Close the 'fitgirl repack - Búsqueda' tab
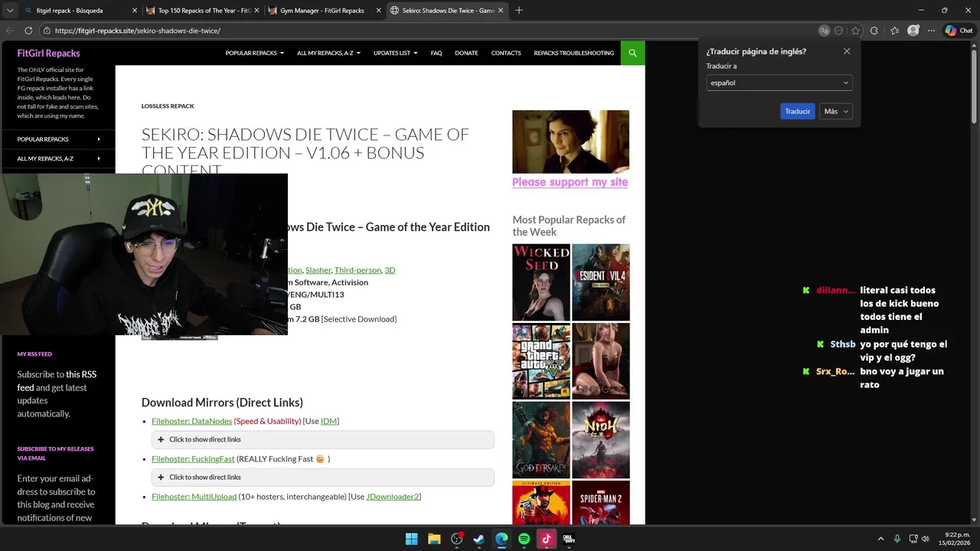The height and width of the screenshot is (551, 980). pos(135,11)
